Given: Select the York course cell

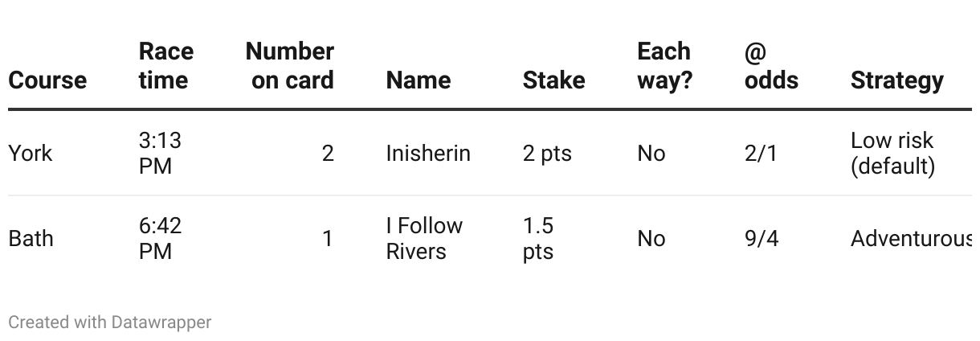Looking at the screenshot, I should [31, 153].
